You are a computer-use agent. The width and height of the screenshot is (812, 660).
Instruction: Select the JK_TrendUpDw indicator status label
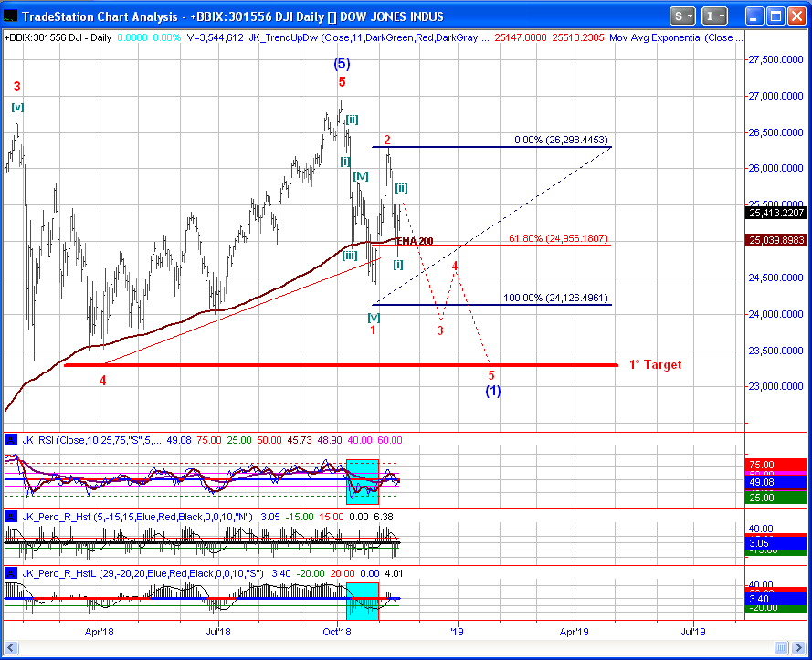coord(369,37)
